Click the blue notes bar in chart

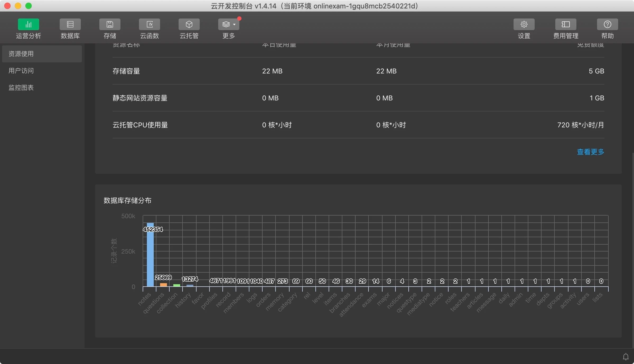(150, 256)
